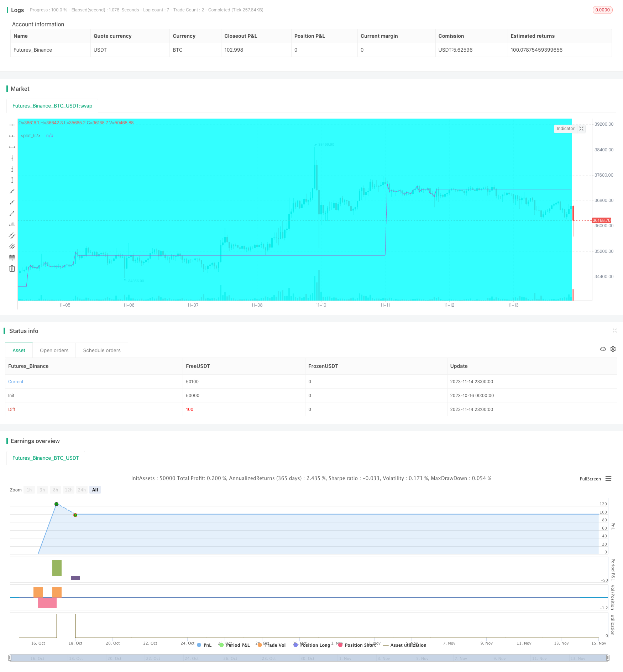Viewport: 623px width, 672px height.
Task: Click the Closeout P&L value 102.998
Action: tap(234, 50)
